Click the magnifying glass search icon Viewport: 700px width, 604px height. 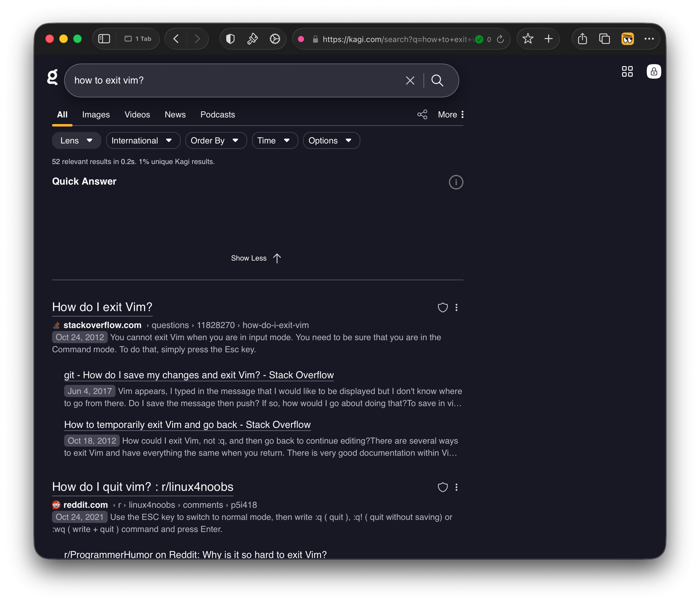click(437, 80)
